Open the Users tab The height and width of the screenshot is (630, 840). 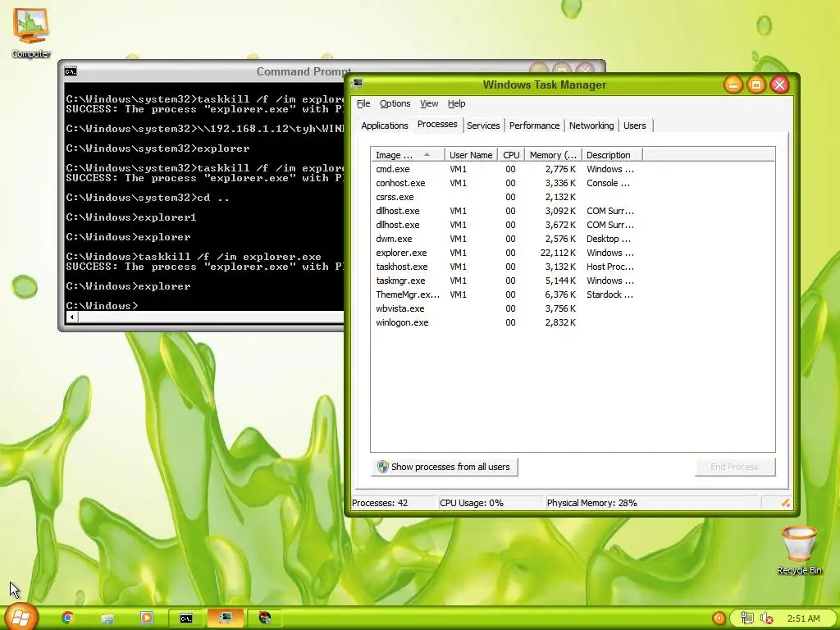(x=634, y=126)
